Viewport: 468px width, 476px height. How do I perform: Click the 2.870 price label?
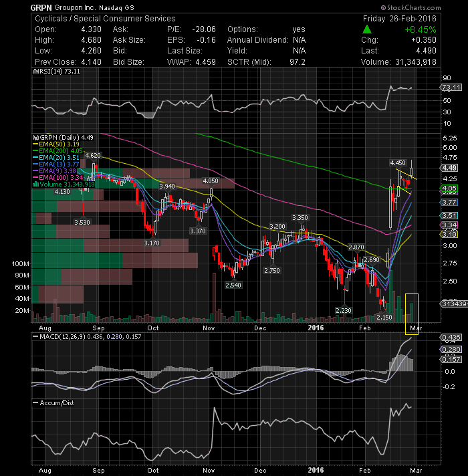tap(356, 247)
